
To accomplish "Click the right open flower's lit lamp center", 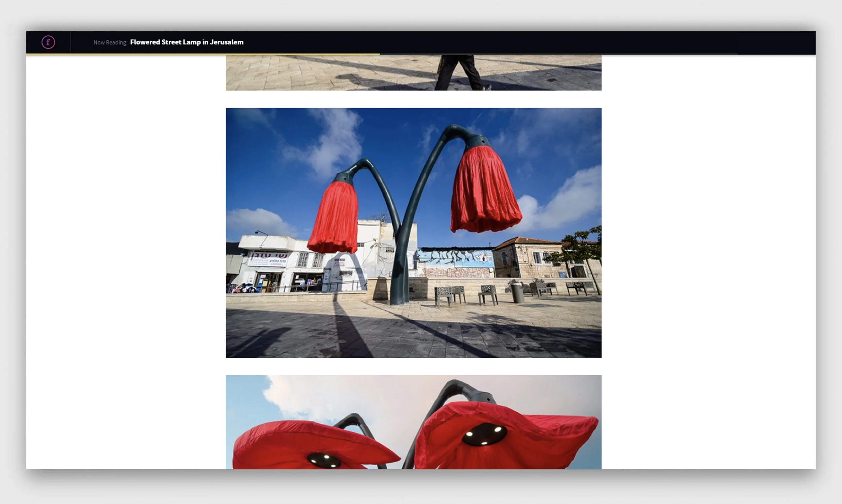I will pyautogui.click(x=484, y=435).
